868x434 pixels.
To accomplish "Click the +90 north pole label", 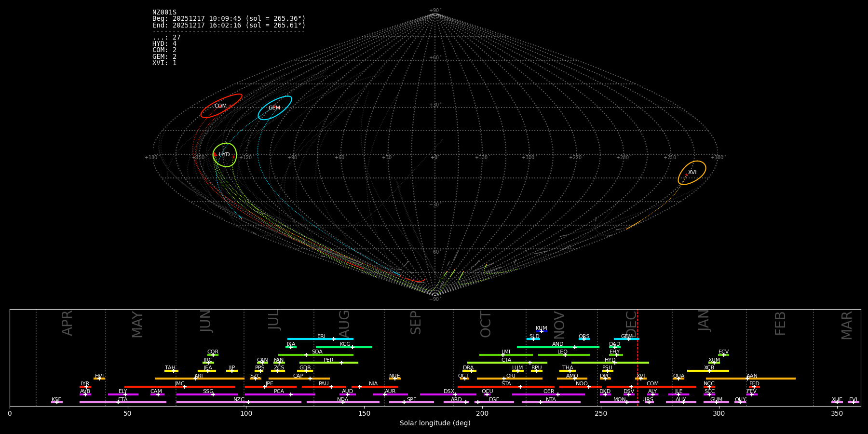I will coord(434,11).
